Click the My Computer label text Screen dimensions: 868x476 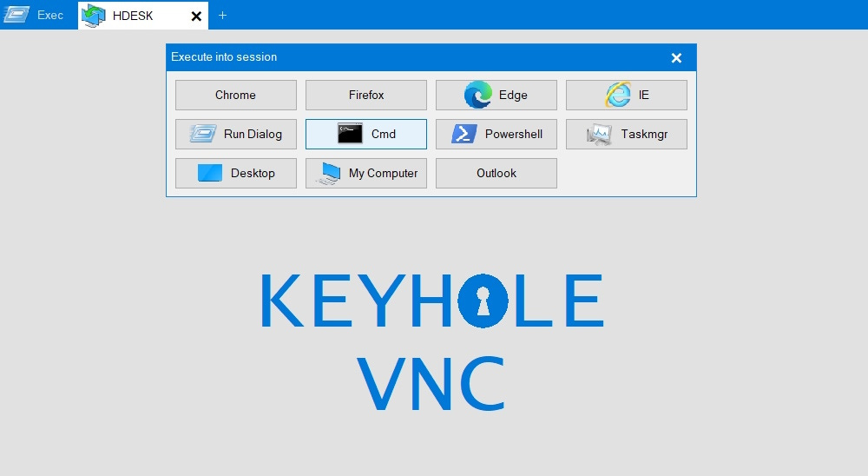tap(383, 174)
